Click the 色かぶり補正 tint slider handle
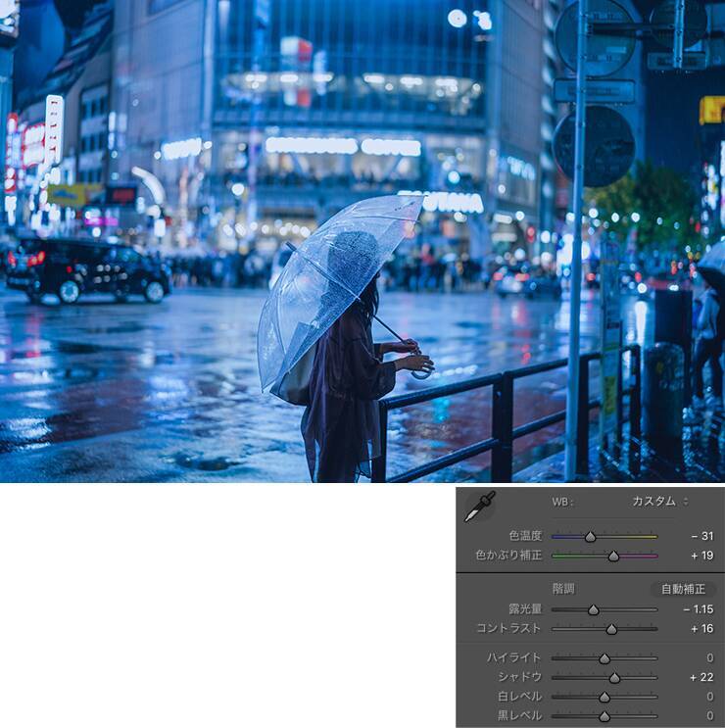725x728 pixels. (x=613, y=556)
